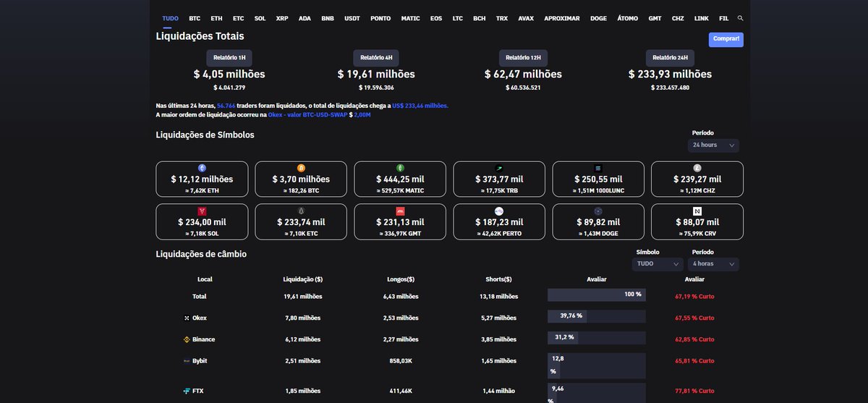The height and width of the screenshot is (403, 868).
Task: Select the XRP tab
Action: pos(281,18)
